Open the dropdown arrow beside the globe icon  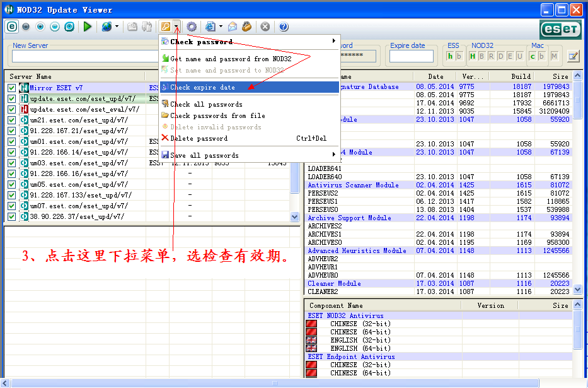pyautogui.click(x=117, y=26)
